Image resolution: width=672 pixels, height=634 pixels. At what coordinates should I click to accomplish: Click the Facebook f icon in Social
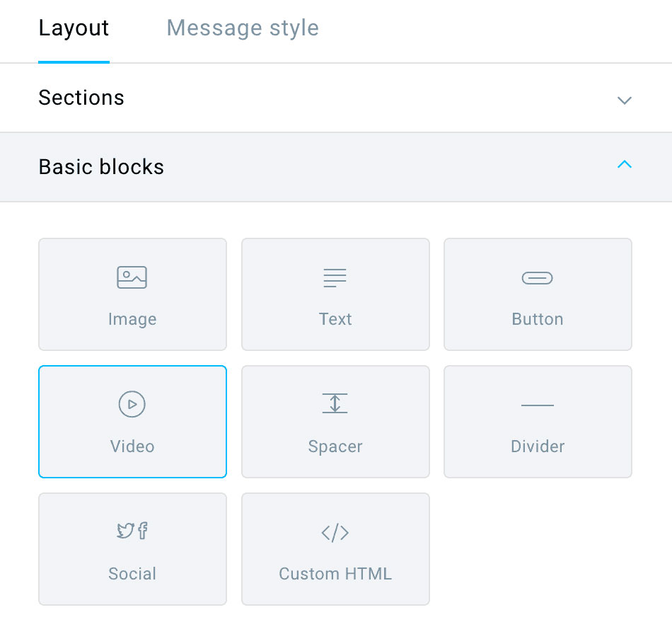tap(143, 531)
